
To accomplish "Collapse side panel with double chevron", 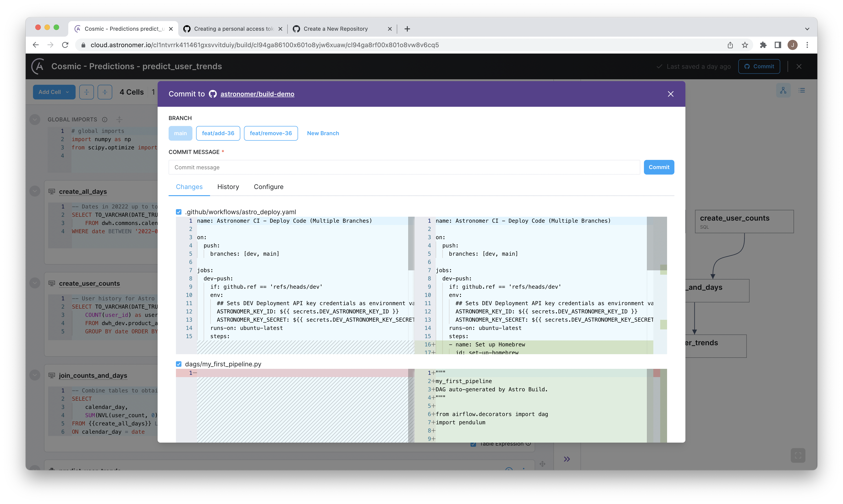I will click(567, 459).
